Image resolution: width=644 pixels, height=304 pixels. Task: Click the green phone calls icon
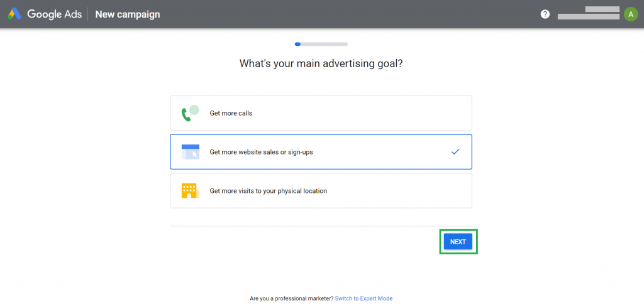click(190, 113)
